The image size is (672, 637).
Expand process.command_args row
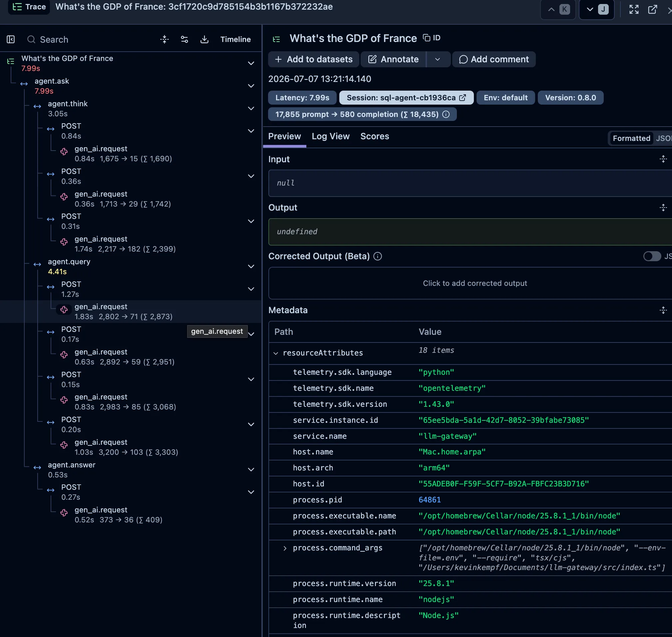point(285,548)
